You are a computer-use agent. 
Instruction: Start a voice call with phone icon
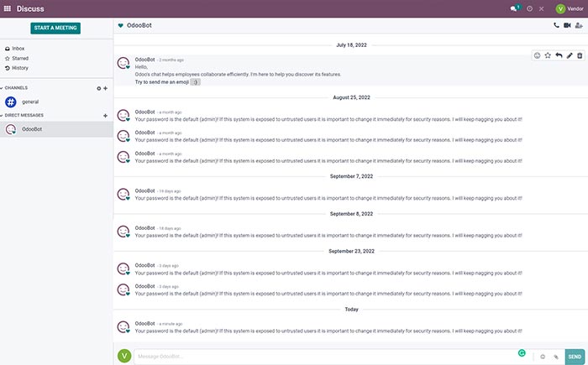point(556,25)
